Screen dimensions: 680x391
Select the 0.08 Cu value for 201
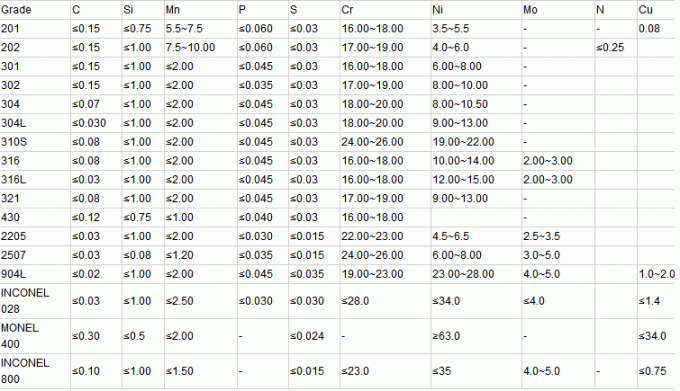[649, 29]
